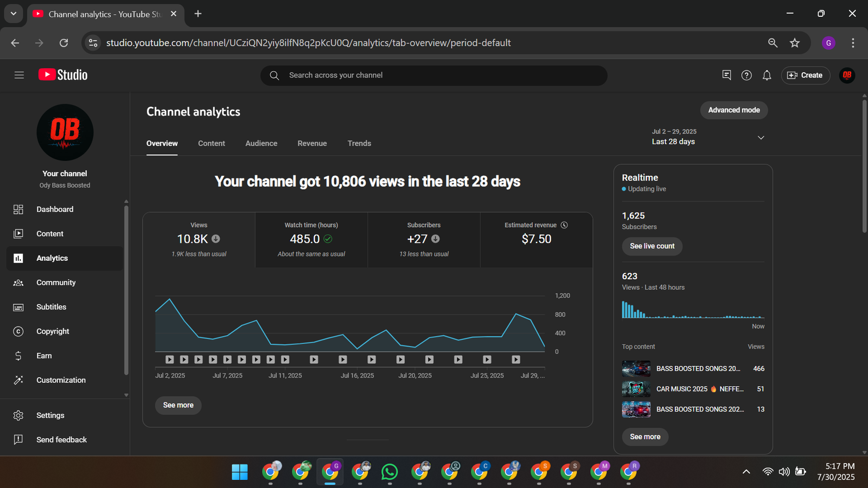
Task: Open Subtitles in the sidebar
Action: pos(65,307)
